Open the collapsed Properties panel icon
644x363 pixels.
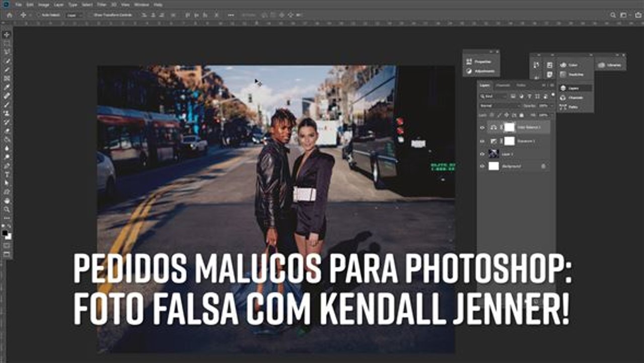tap(469, 62)
